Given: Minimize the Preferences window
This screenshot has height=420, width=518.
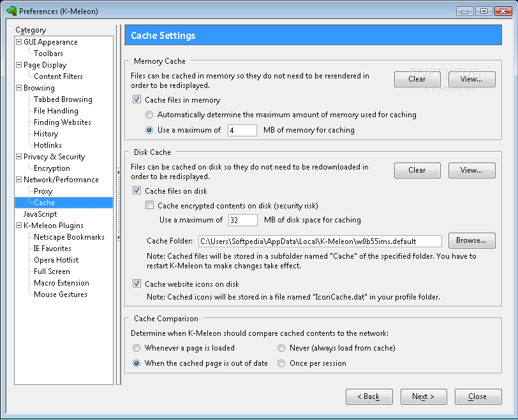Looking at the screenshot, I should [x=465, y=11].
